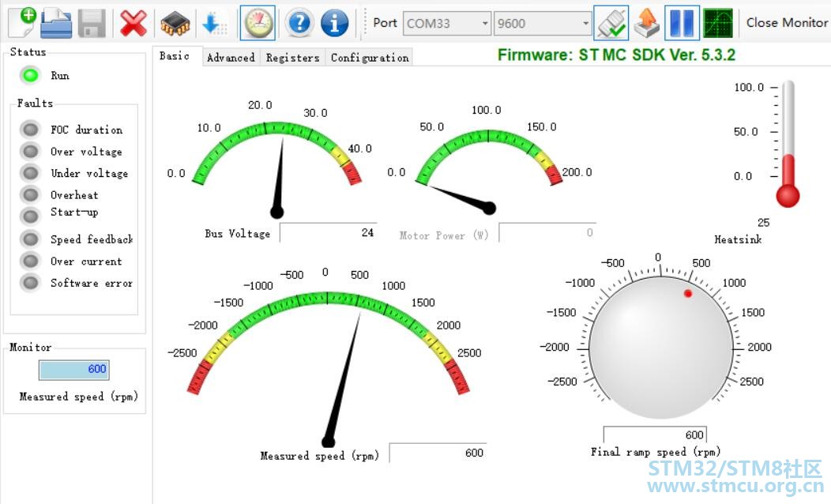Switch to the Advanced tab
831x504 pixels.
[x=231, y=58]
